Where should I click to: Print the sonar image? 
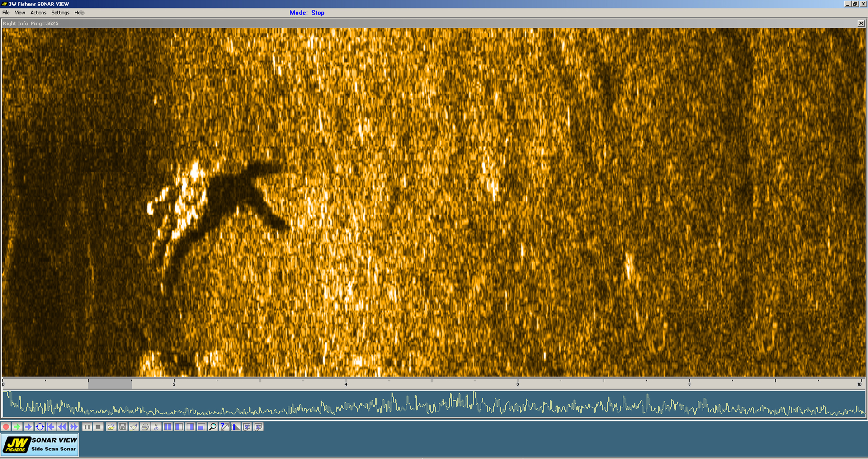(x=145, y=427)
